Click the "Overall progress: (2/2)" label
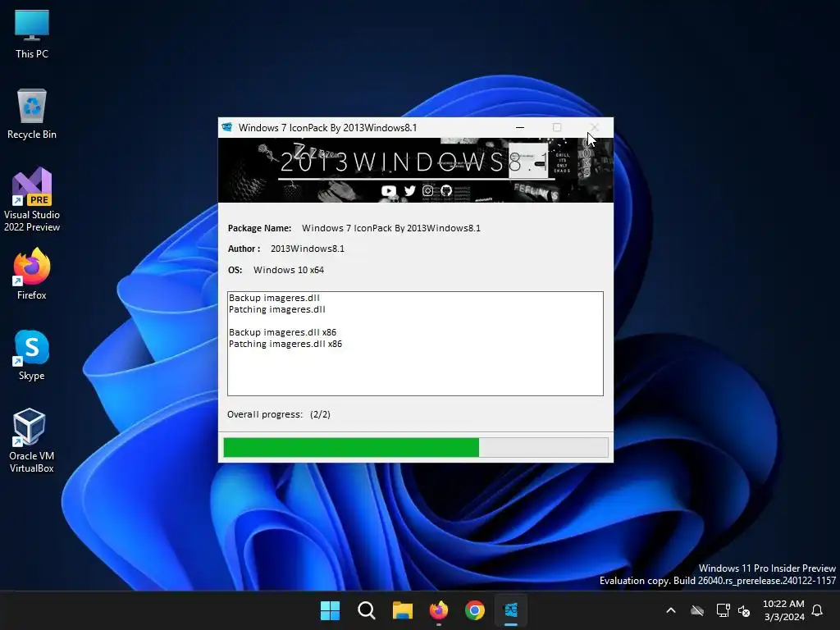 [x=279, y=414]
